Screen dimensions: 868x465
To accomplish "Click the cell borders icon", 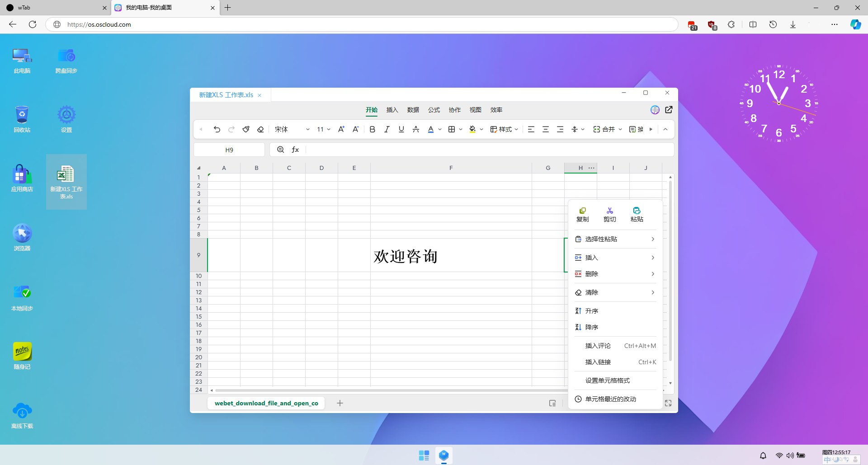I will tap(452, 129).
